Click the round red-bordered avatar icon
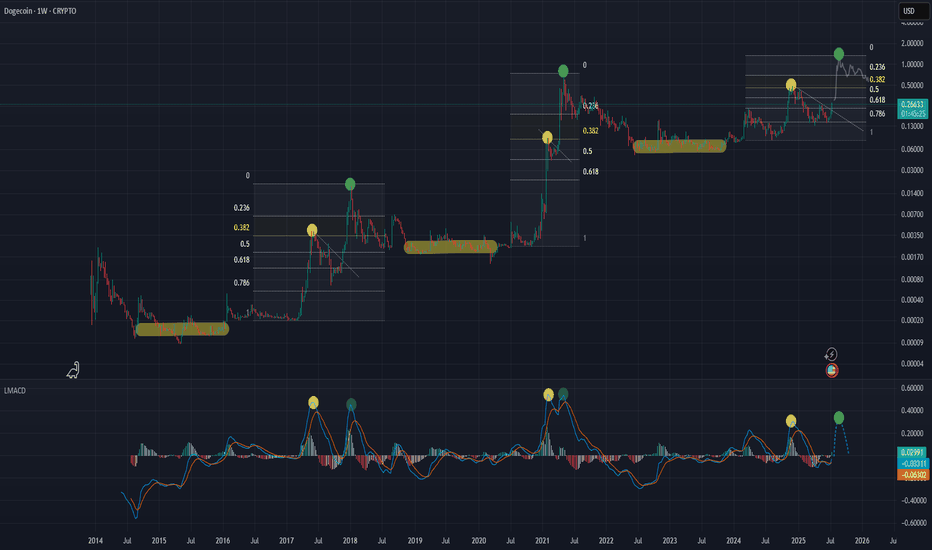 832,370
